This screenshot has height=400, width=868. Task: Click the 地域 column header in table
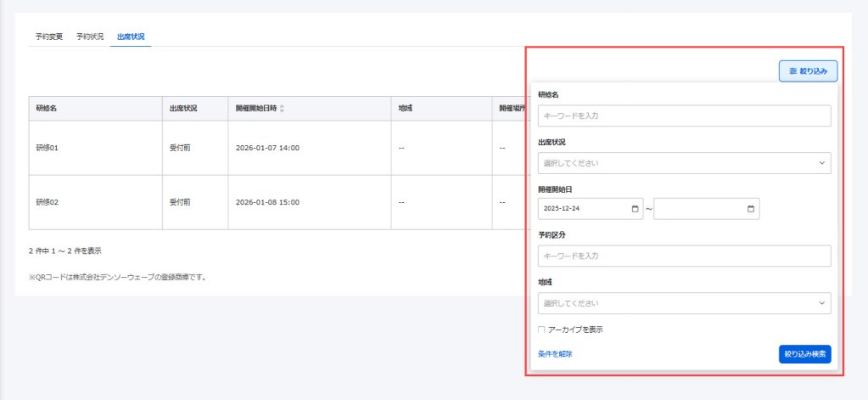coord(406,109)
